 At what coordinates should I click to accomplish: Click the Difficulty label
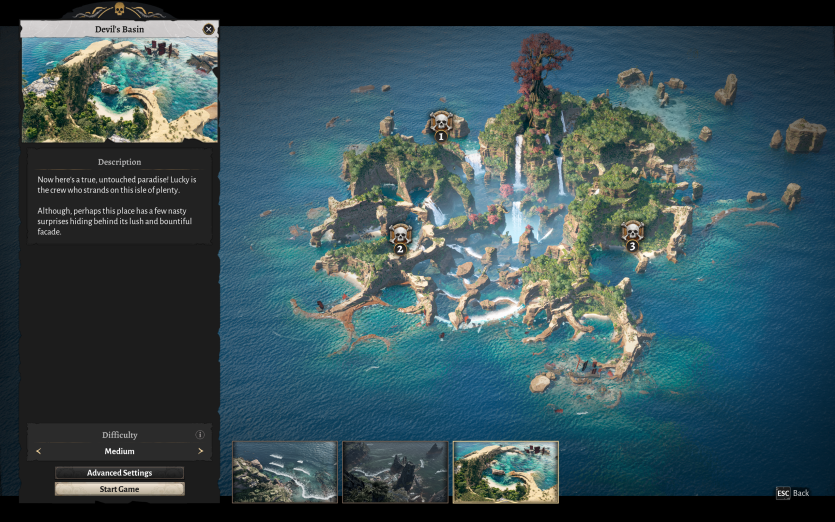click(x=119, y=435)
